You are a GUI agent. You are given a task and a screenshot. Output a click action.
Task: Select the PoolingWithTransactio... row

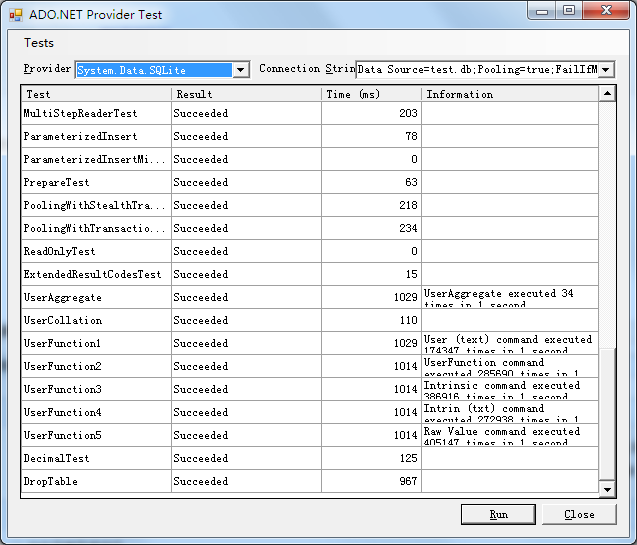pyautogui.click(x=310, y=228)
